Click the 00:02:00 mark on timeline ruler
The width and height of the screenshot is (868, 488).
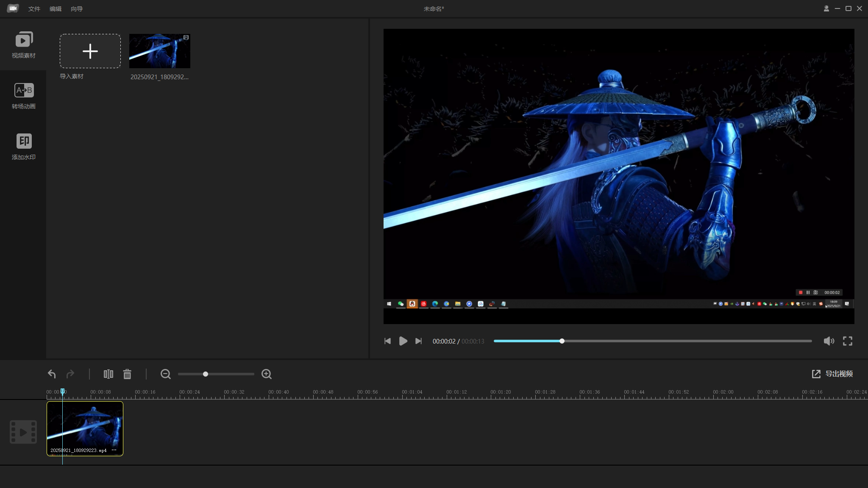click(723, 392)
